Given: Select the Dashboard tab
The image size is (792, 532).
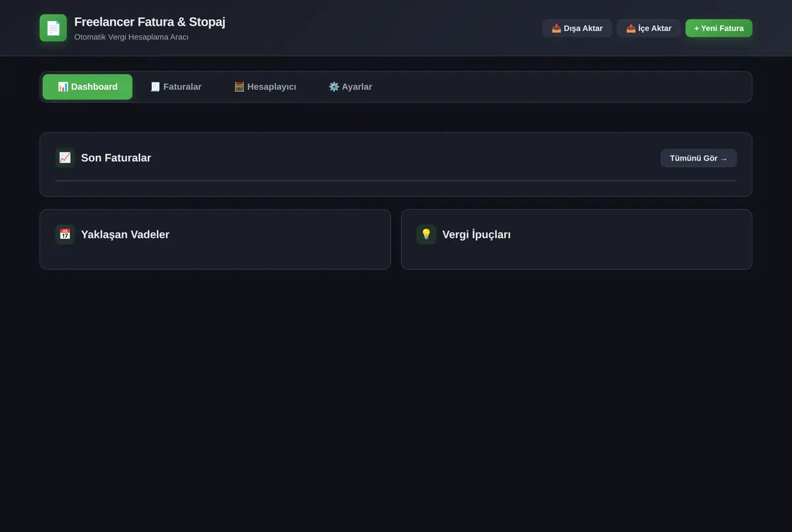Looking at the screenshot, I should 88,86.
